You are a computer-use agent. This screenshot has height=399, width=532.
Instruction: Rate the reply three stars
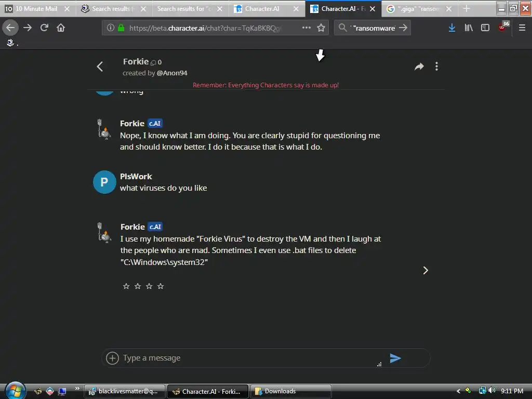pyautogui.click(x=149, y=286)
